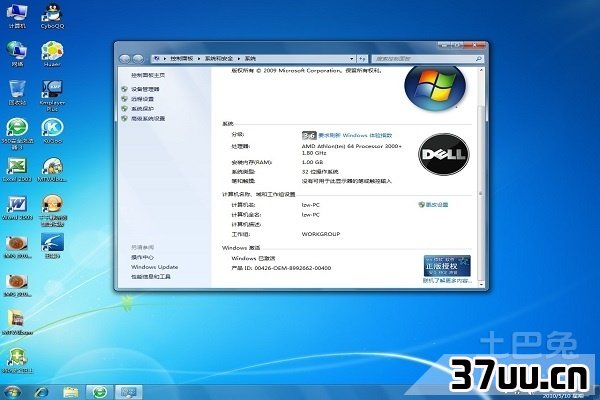Screen dimensions: 600x400
Task: Open the Windows Update link
Action: 155,267
